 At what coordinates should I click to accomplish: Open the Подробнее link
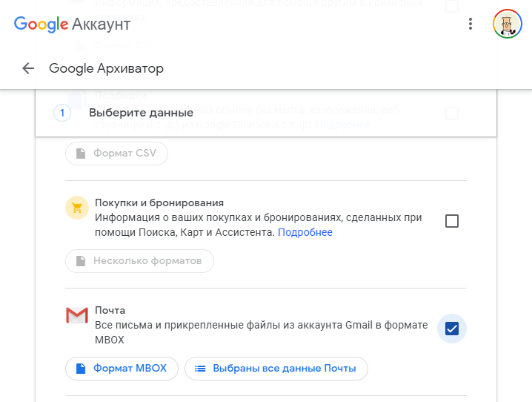[305, 232]
